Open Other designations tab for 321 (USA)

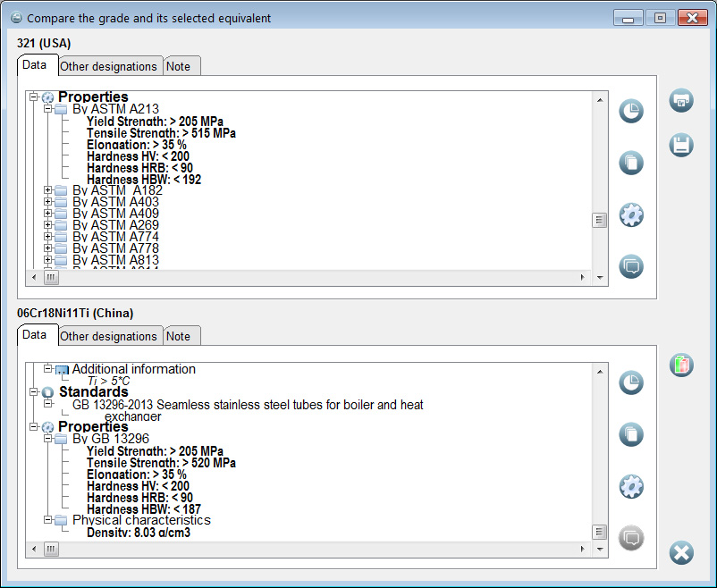click(x=109, y=66)
